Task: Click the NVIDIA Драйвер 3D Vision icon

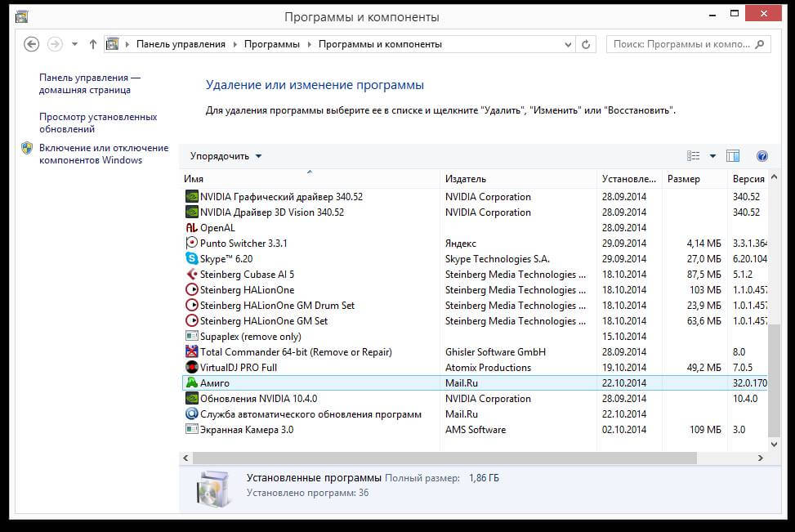Action: click(192, 212)
